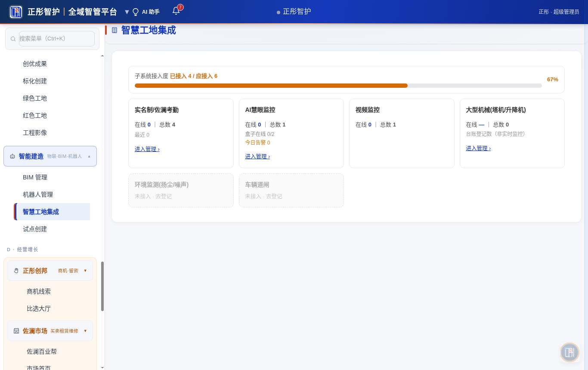Focus the 搜索菜单 search field
588x370 pixels.
click(x=57, y=39)
